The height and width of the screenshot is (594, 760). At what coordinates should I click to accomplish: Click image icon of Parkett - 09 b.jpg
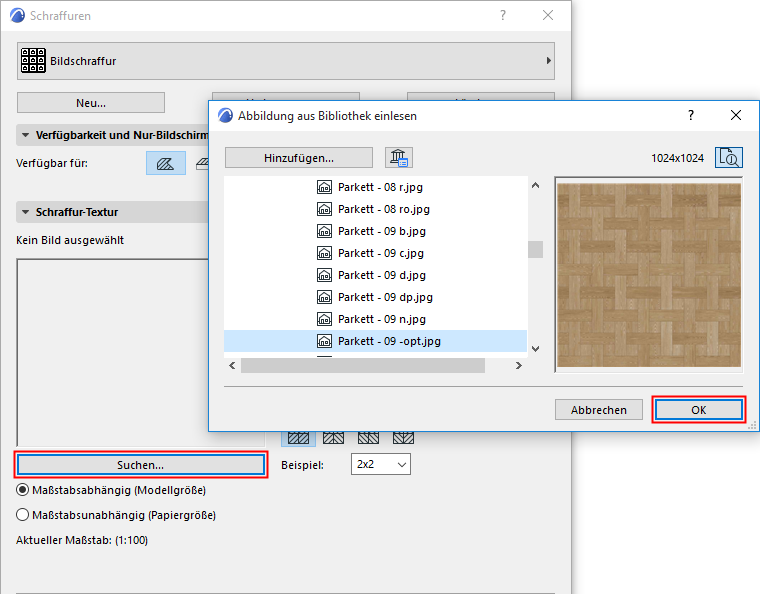point(324,231)
